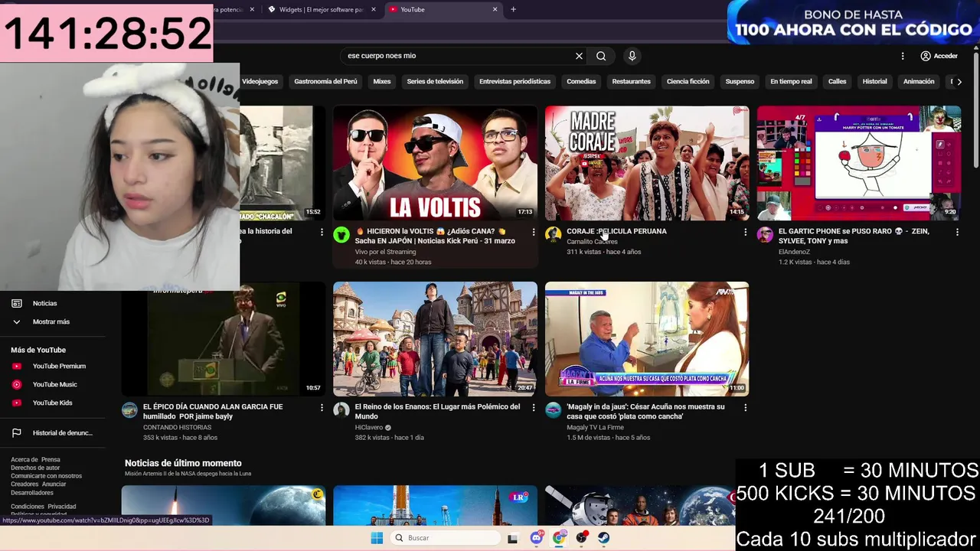Open Magaly TV La Firme channel avatar
The width and height of the screenshot is (980, 551).
(x=553, y=410)
